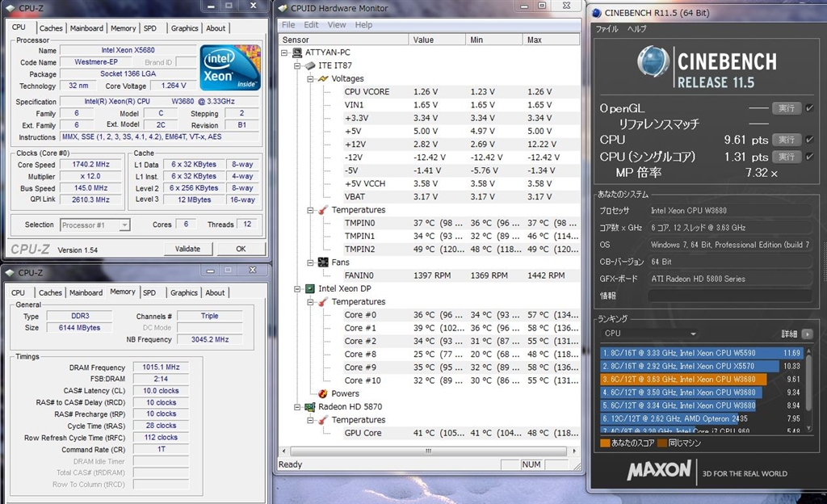
Task: Click the Powers flame icon
Action: point(322,393)
